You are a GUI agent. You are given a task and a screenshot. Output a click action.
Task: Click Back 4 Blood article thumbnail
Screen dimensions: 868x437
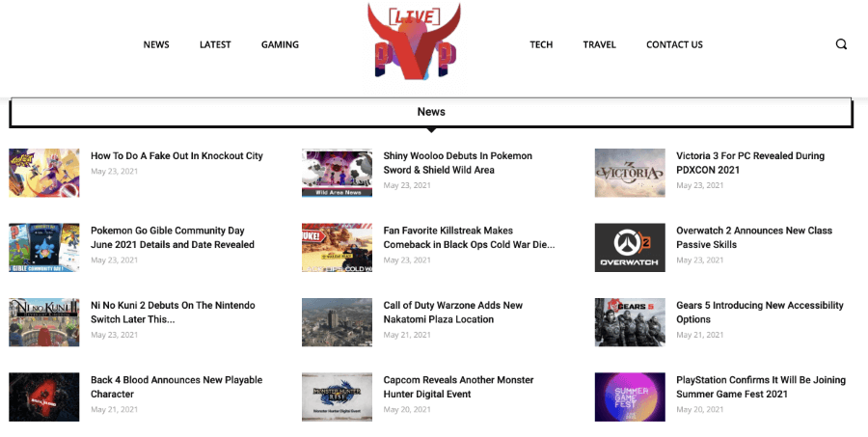44,396
